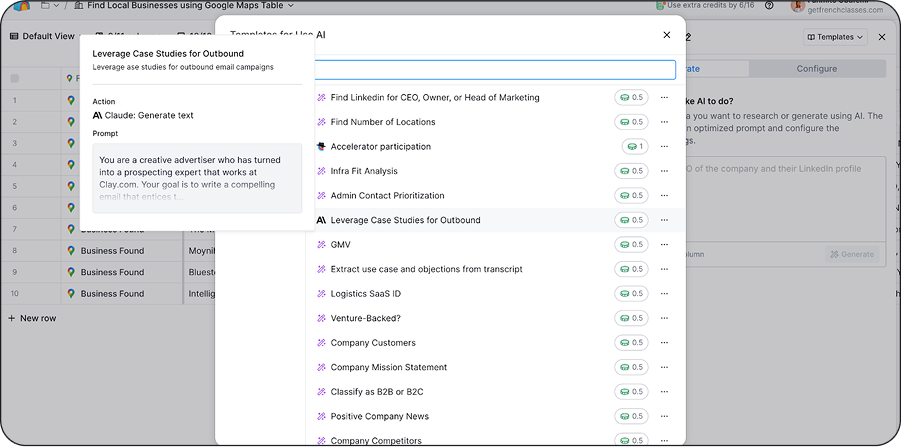
Task: Click the Clay logo in the header
Action: coord(22,6)
